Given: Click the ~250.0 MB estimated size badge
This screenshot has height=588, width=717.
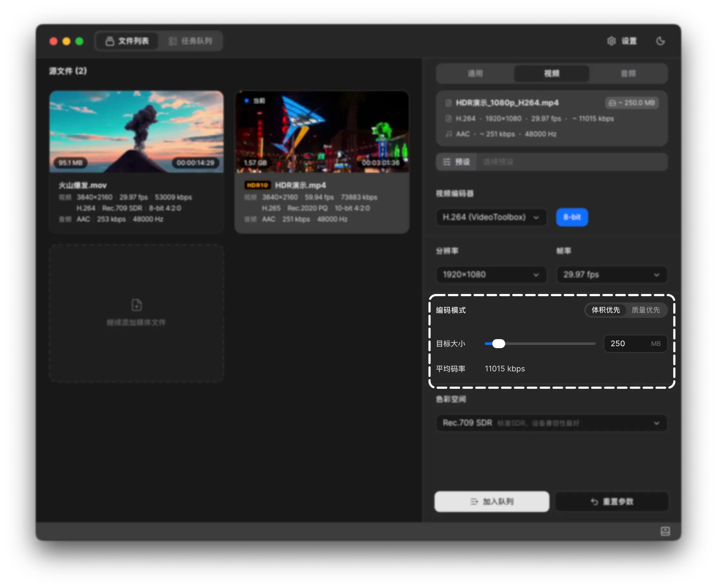Looking at the screenshot, I should point(632,103).
